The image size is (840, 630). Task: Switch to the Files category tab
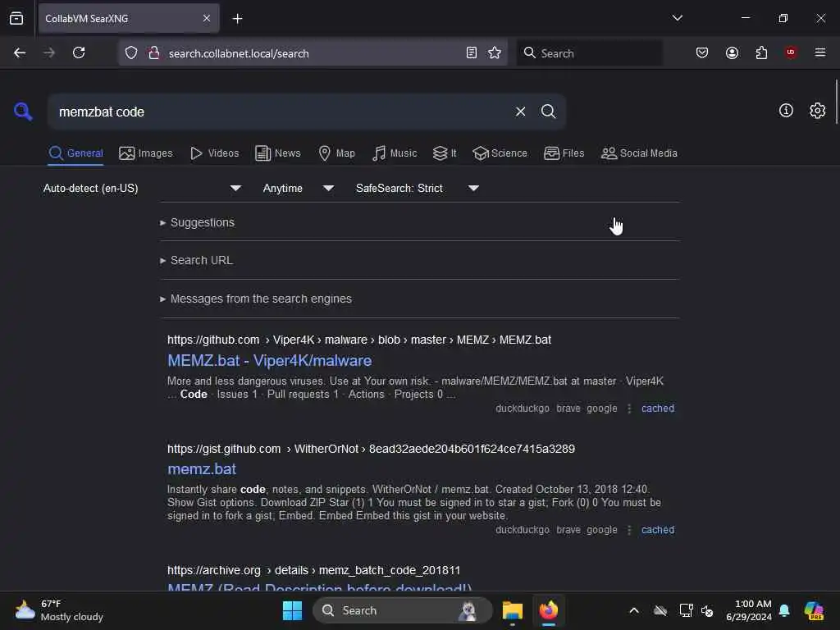pos(564,153)
